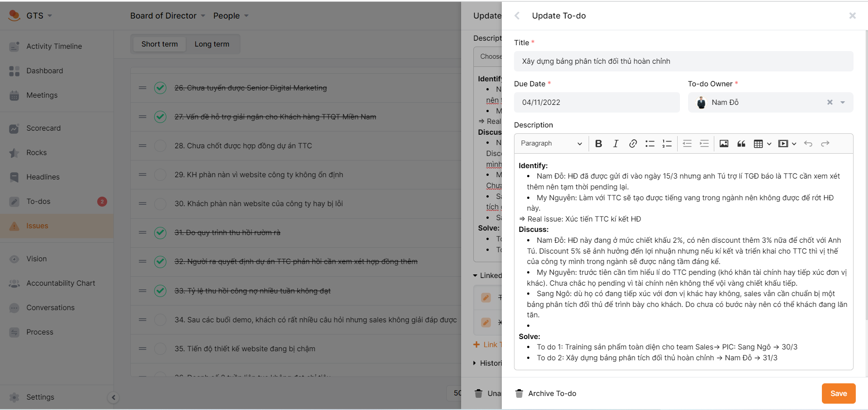Go back from Update To-do panel
The width and height of the screenshot is (868, 410).
pyautogui.click(x=517, y=16)
